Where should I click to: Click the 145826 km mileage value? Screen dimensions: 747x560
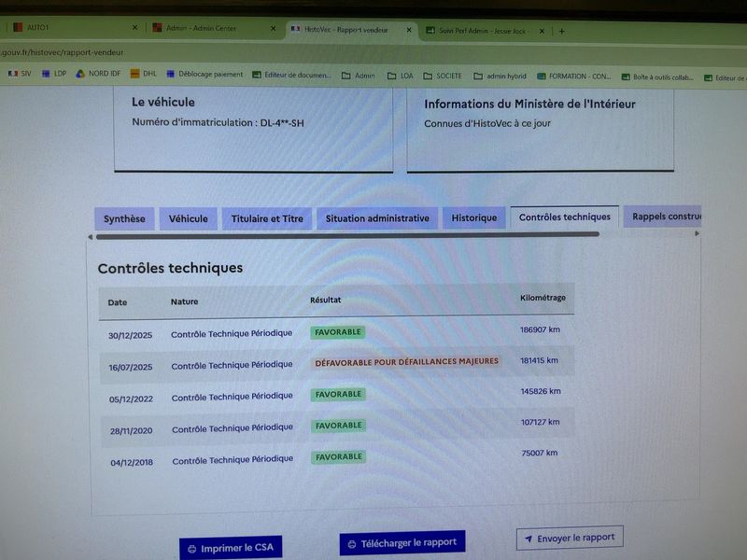[x=541, y=391]
